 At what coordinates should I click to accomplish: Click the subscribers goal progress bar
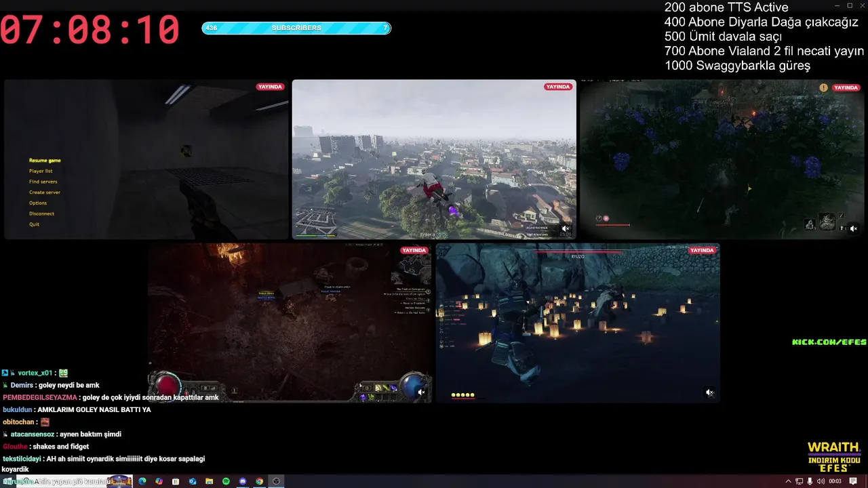pos(296,28)
